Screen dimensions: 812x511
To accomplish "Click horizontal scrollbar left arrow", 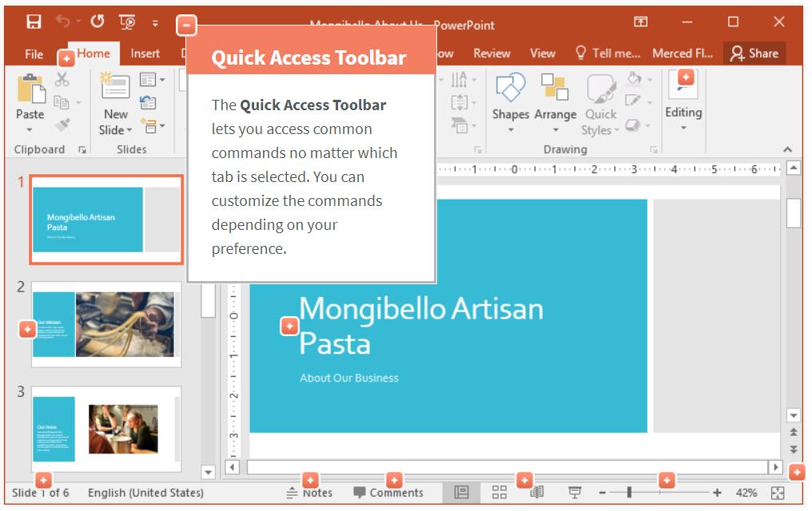I will click(x=232, y=467).
